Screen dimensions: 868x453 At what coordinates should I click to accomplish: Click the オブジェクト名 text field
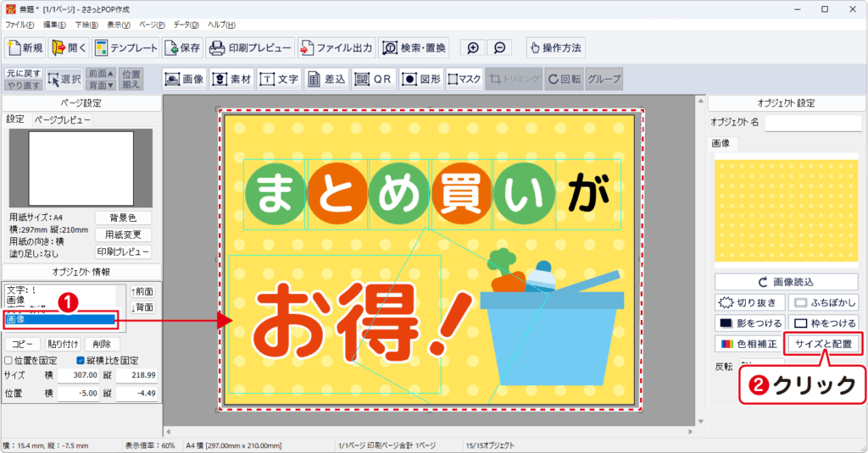pos(813,124)
